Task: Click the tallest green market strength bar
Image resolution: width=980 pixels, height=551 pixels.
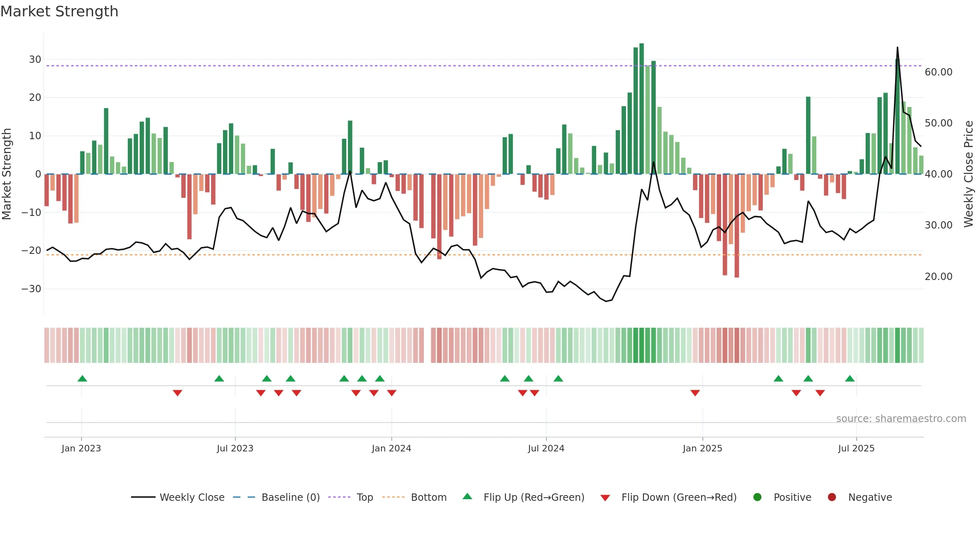Action: [x=641, y=109]
